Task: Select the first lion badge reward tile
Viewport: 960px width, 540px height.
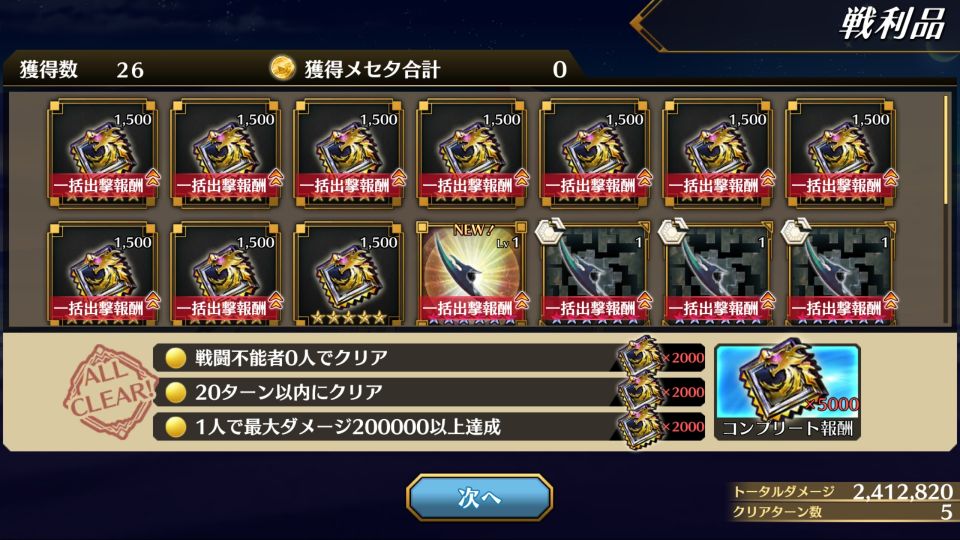Action: (x=102, y=154)
